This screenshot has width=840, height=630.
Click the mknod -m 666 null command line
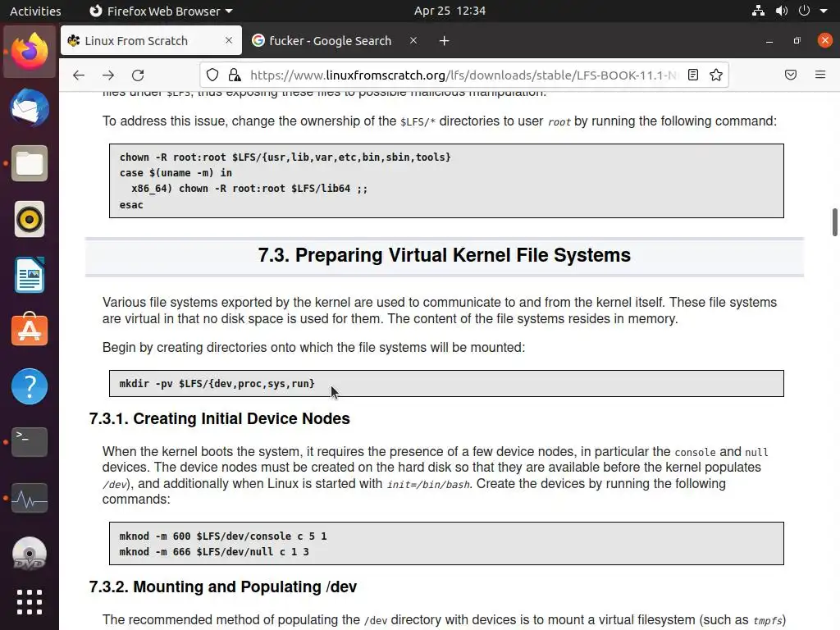tap(214, 552)
